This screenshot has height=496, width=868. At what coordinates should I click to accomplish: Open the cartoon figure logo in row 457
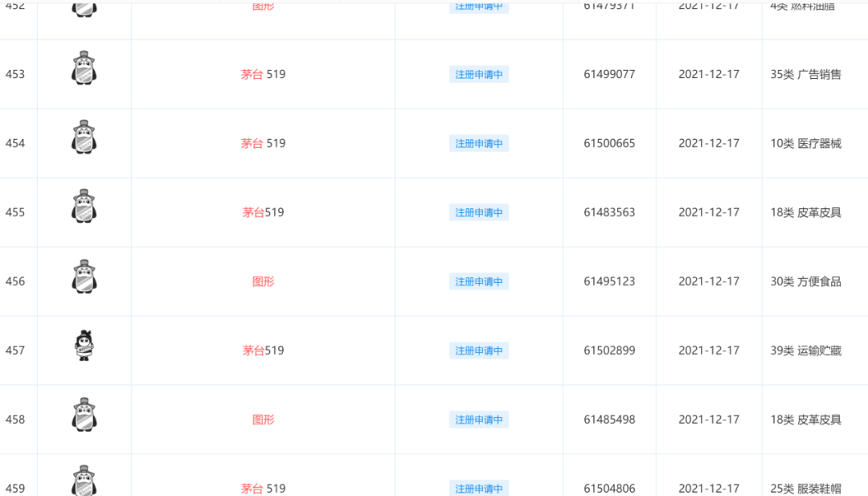(84, 345)
